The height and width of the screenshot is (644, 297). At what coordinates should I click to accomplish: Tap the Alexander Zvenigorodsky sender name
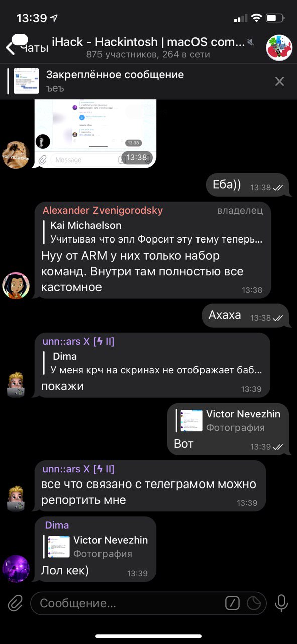coord(103,210)
